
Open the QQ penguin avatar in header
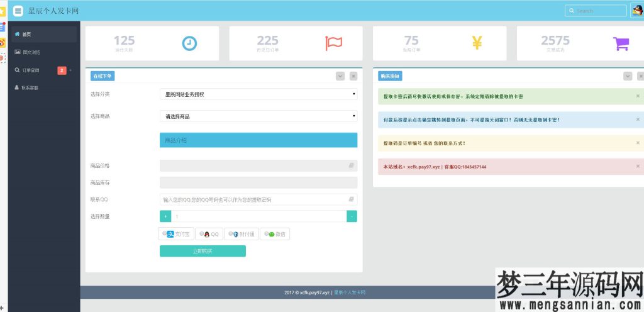coord(636,10)
